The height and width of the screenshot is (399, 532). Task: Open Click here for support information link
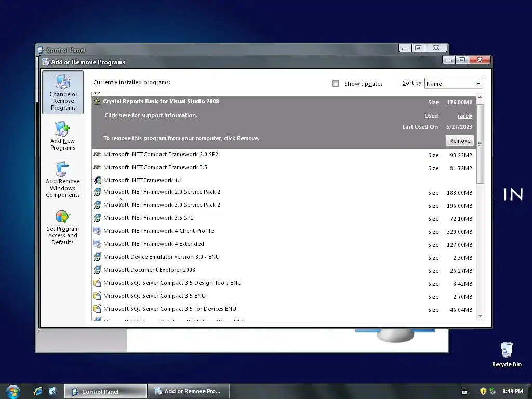tap(151, 115)
